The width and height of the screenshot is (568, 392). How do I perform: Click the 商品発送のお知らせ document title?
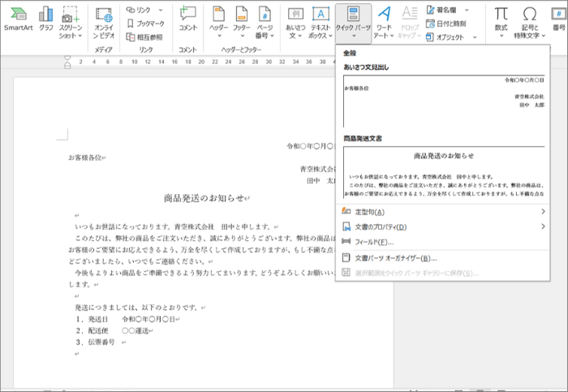204,198
